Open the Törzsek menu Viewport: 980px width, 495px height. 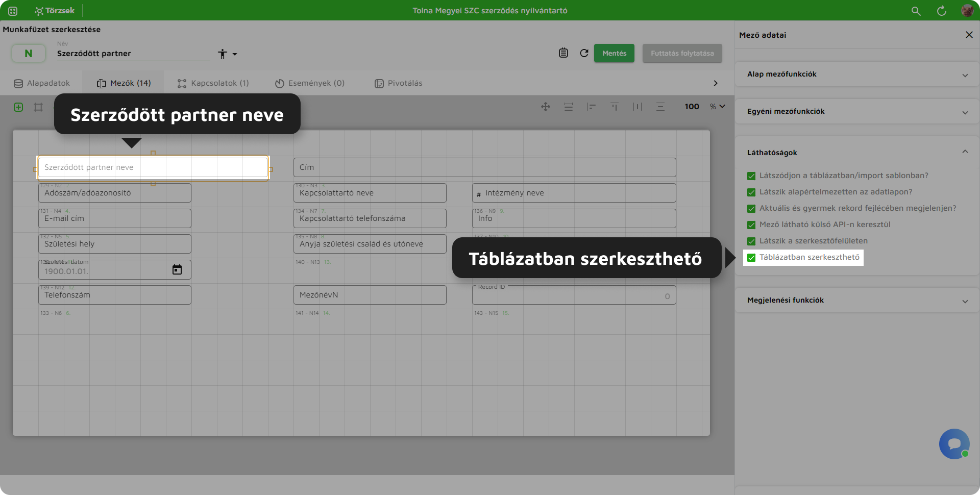pos(55,11)
